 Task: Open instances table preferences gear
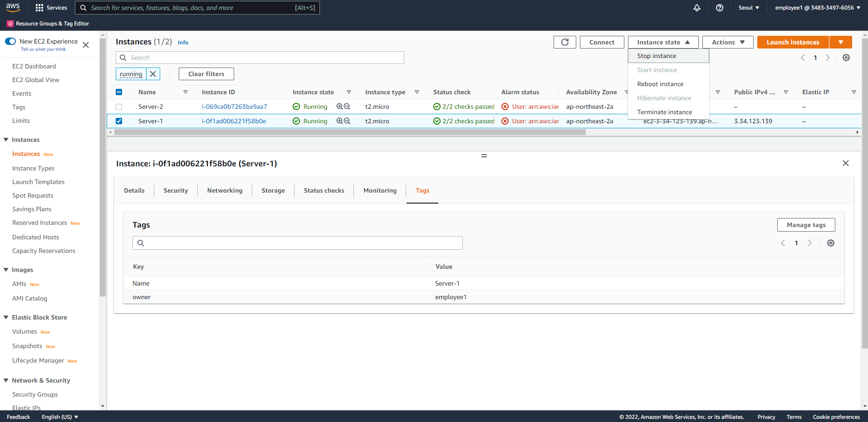pyautogui.click(x=846, y=58)
